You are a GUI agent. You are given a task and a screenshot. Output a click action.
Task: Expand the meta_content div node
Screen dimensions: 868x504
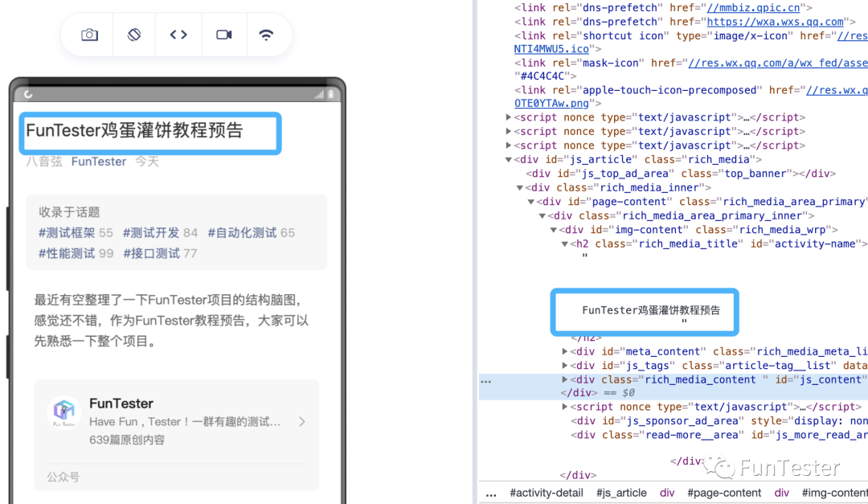tap(565, 352)
